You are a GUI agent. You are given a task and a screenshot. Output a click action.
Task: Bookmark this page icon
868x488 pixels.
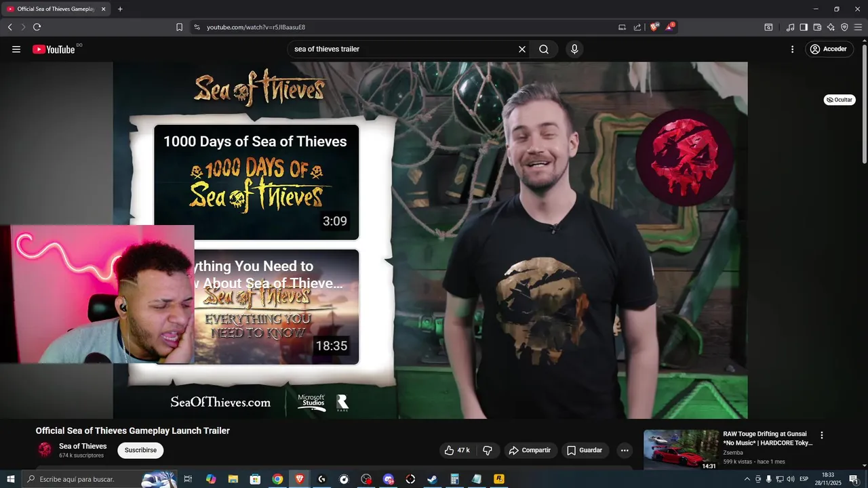[x=179, y=27]
